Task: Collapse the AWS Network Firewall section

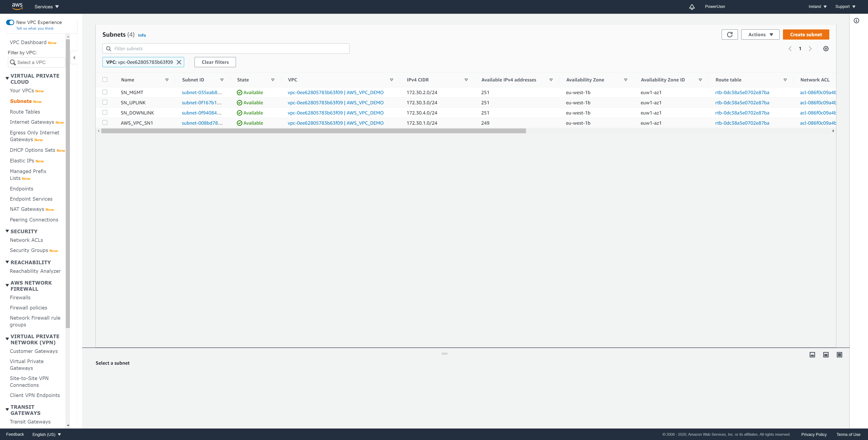Action: (7, 285)
